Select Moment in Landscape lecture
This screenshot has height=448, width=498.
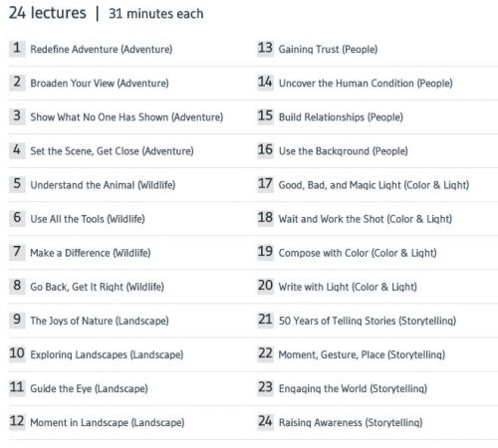pos(108,423)
